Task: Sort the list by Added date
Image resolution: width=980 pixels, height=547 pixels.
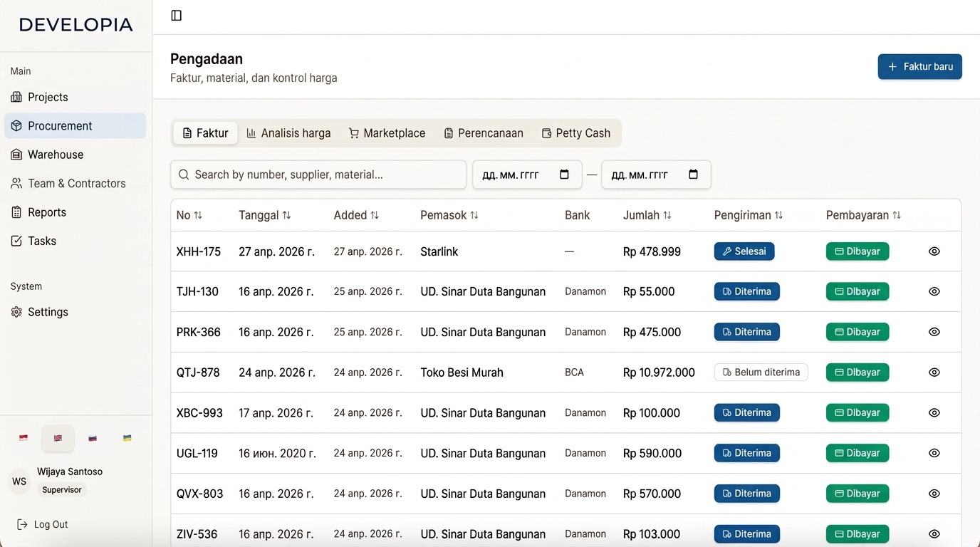Action: point(356,215)
